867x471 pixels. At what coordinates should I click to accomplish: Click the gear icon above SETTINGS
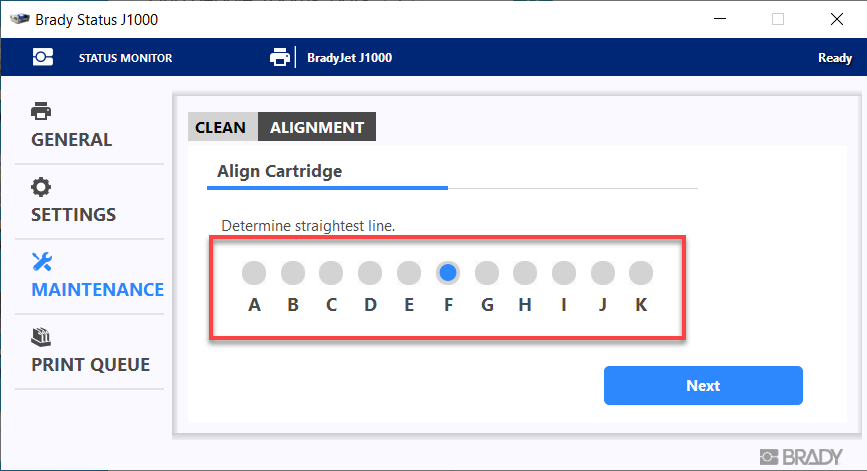pyautogui.click(x=41, y=187)
